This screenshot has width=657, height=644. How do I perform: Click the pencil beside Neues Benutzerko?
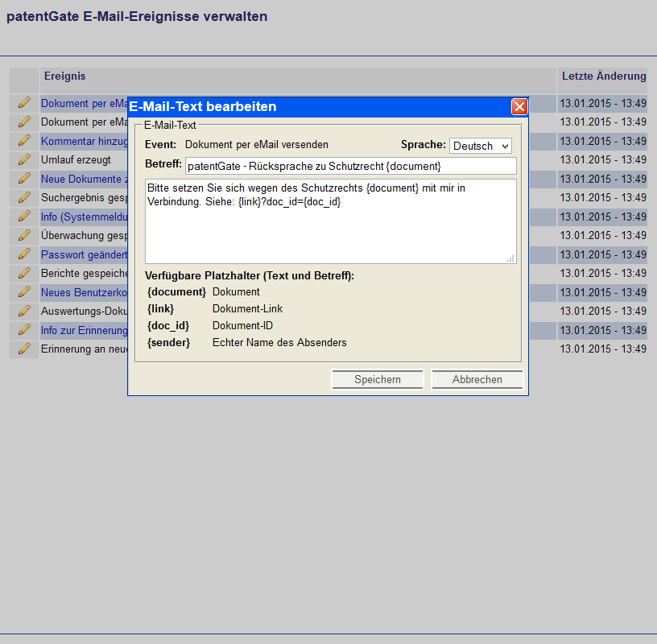pyautogui.click(x=24, y=292)
